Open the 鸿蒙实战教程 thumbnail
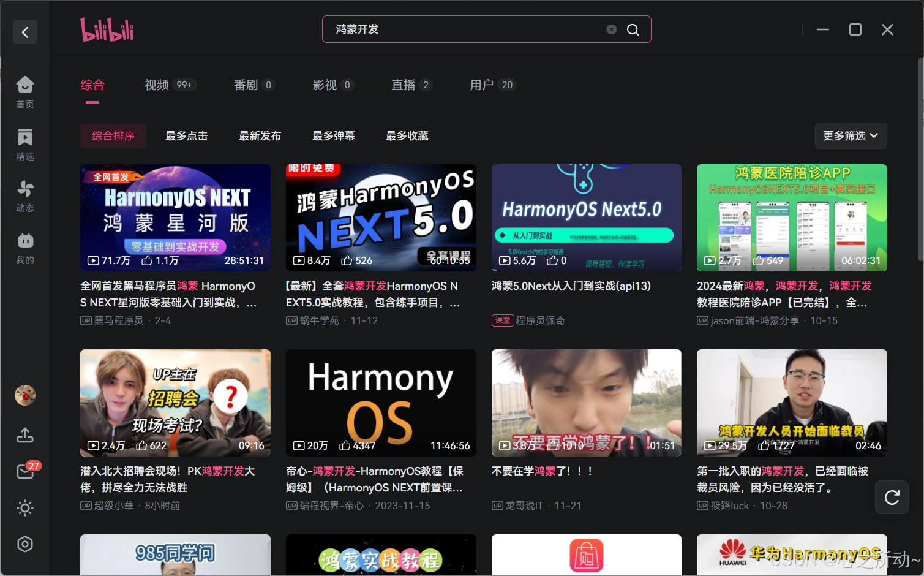Screen dimensions: 924x576 click(x=381, y=555)
